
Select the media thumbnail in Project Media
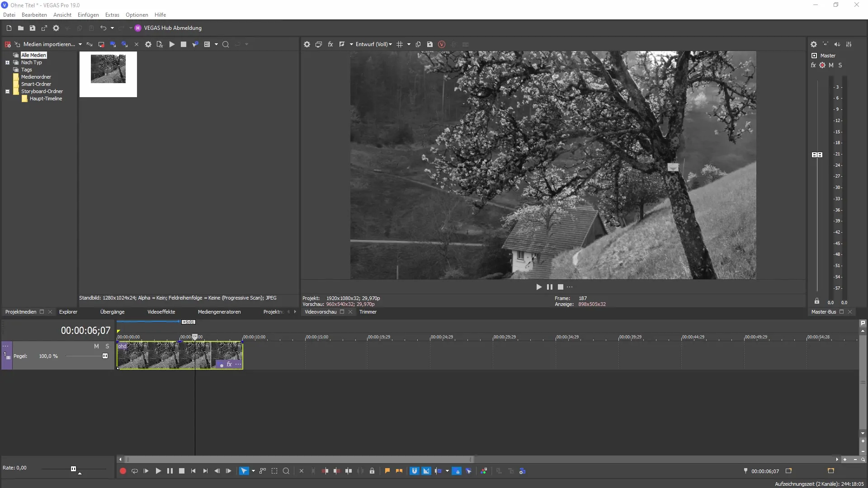(x=108, y=74)
